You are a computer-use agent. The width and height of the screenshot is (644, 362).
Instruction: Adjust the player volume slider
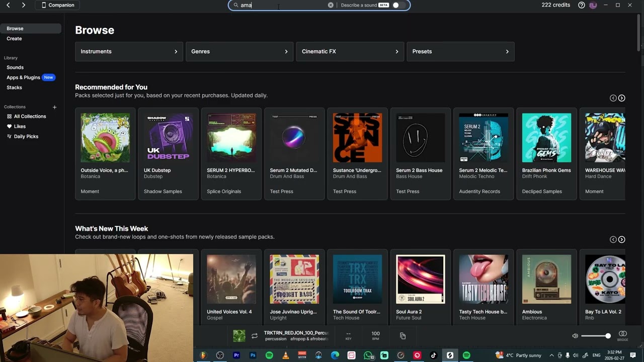pyautogui.click(x=595, y=336)
